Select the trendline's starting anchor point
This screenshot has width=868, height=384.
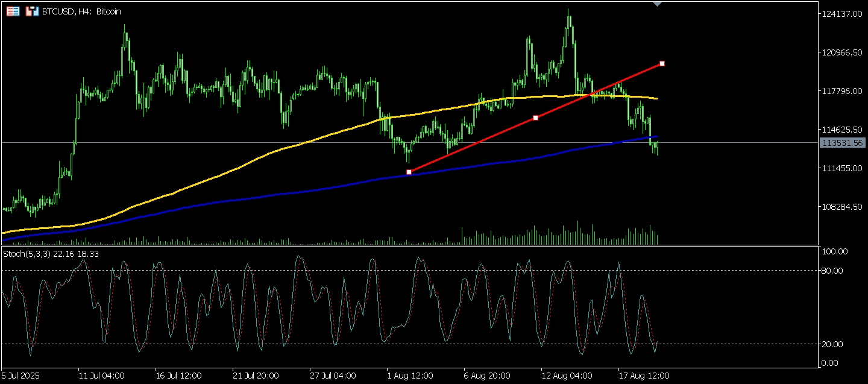(409, 172)
